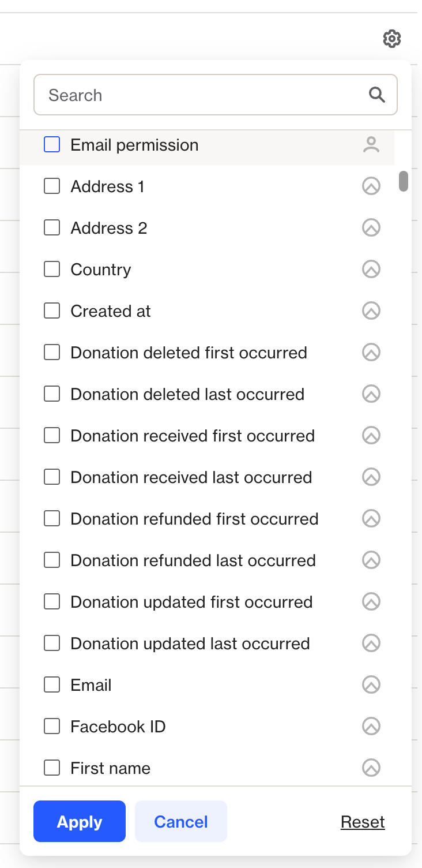Apply the column selection
The width and height of the screenshot is (422, 868).
[x=80, y=821]
